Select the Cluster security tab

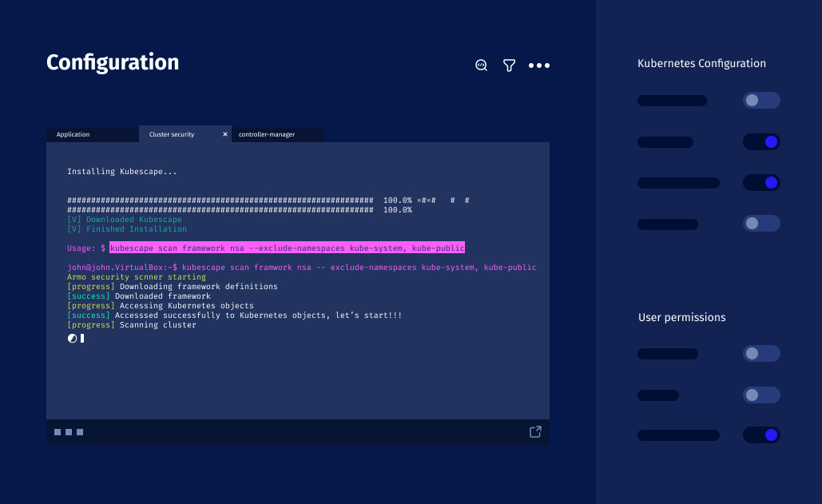[x=185, y=133]
